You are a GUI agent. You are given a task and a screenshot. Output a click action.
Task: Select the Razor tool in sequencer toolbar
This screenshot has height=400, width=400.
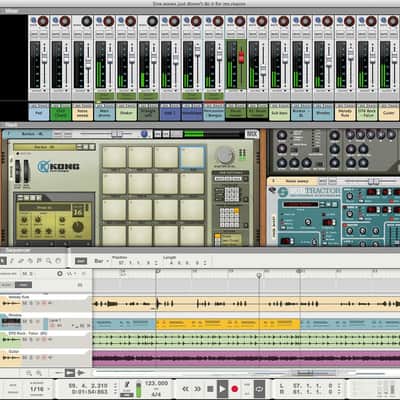[x=30, y=261]
